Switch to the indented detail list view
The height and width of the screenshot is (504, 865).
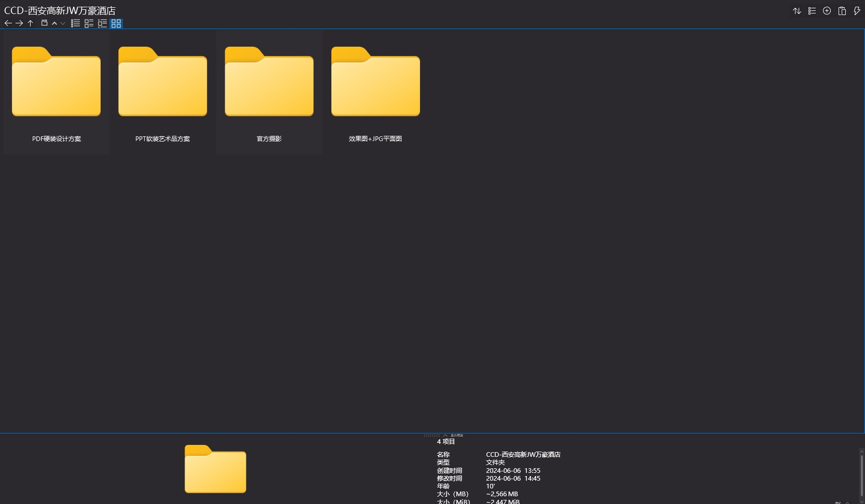103,23
